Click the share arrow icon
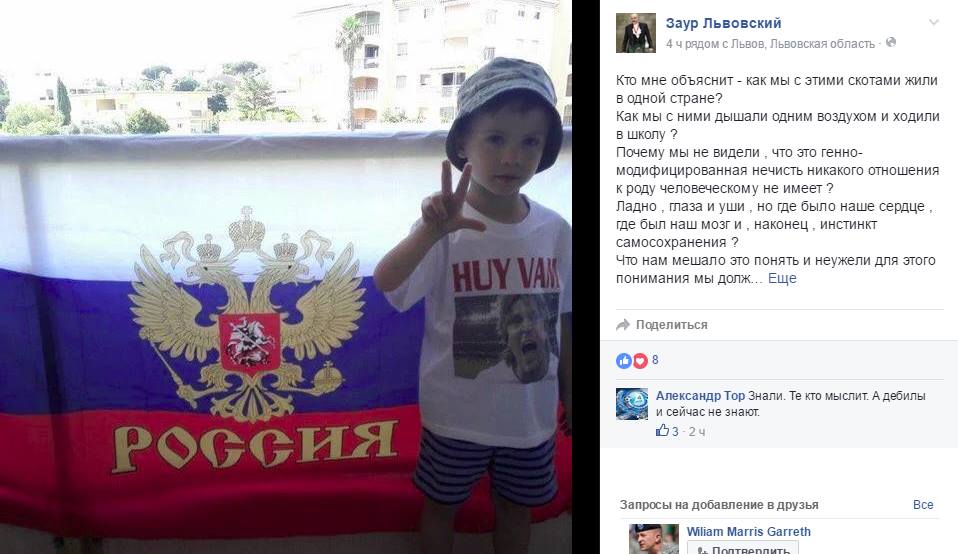The image size is (958, 554). click(623, 325)
